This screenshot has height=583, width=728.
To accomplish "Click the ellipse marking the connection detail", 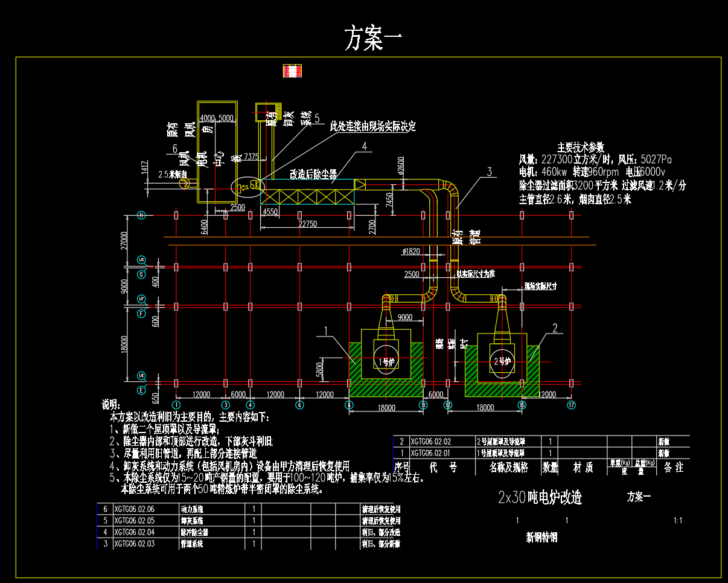I will [x=247, y=187].
